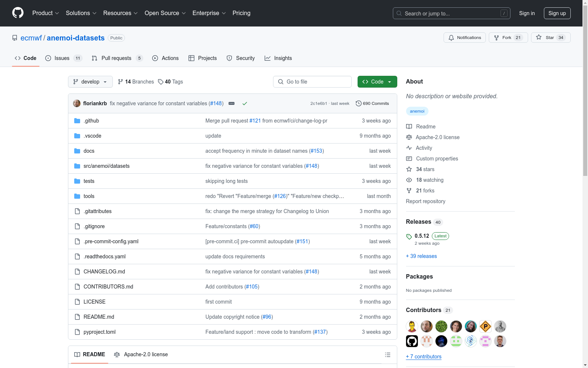Click the Sign up button

click(557, 13)
